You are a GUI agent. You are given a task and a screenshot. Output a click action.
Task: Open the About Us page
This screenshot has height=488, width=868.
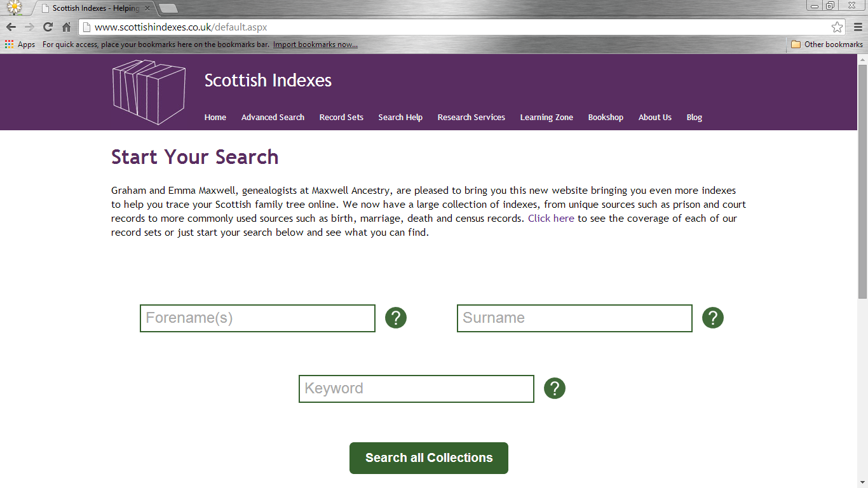(655, 118)
